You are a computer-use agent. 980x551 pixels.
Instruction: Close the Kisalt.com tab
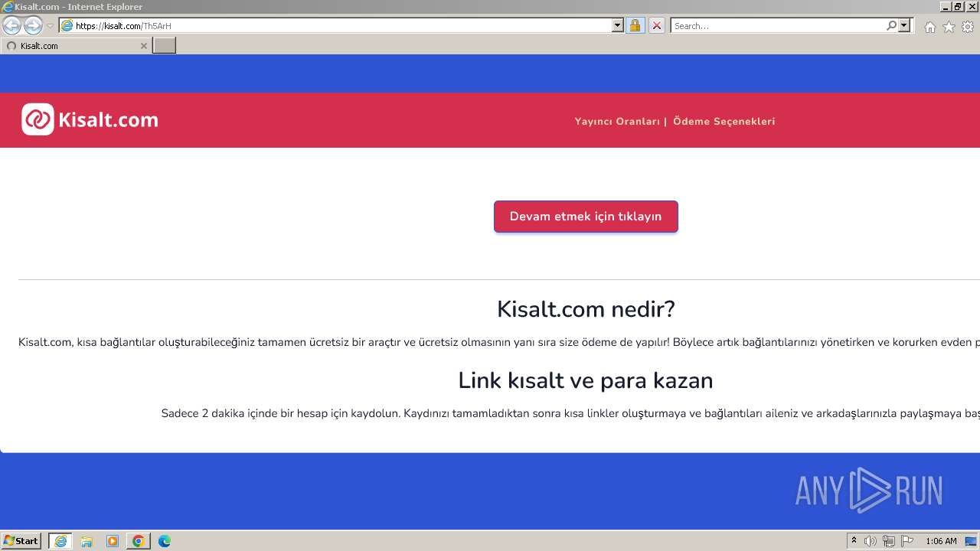tap(143, 46)
